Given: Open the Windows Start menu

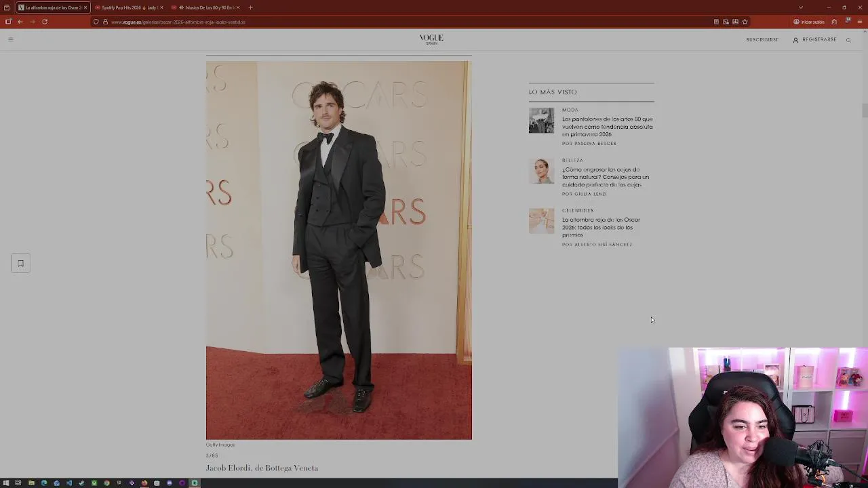Looking at the screenshot, I should coord(6,483).
